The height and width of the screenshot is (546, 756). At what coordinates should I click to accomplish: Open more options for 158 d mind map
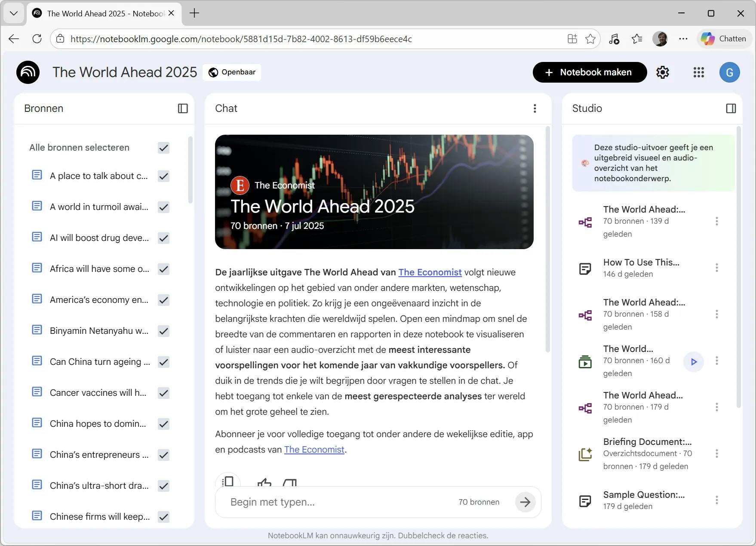716,314
